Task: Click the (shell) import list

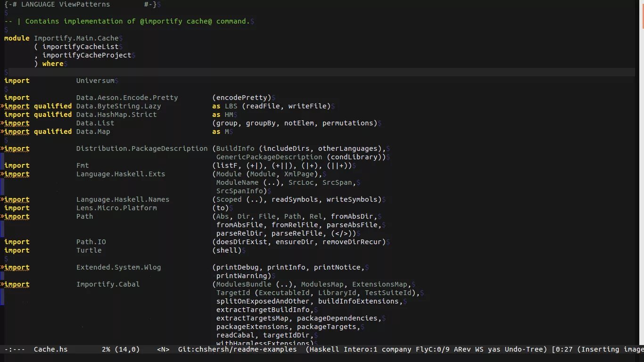Action: pyautogui.click(x=227, y=250)
